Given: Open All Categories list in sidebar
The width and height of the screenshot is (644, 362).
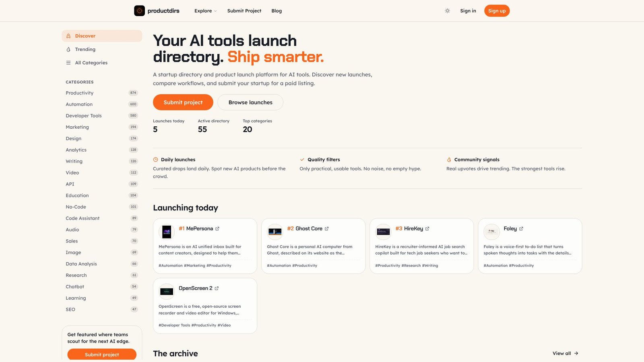Looking at the screenshot, I should click(x=102, y=63).
